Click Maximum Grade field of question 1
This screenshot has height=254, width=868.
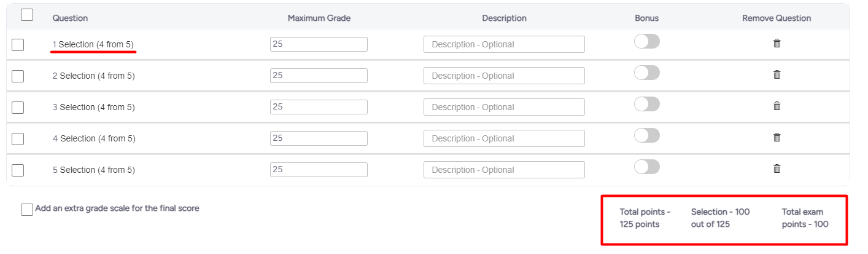point(319,44)
